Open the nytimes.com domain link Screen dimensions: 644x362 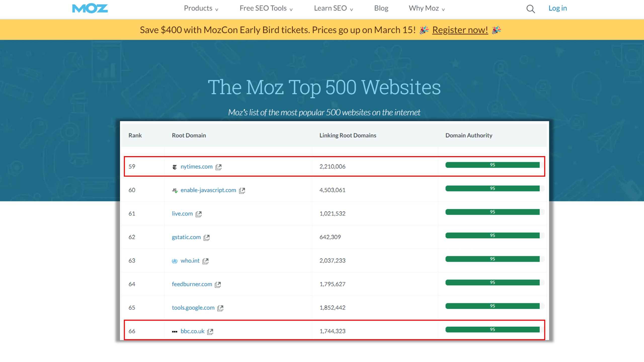(196, 166)
